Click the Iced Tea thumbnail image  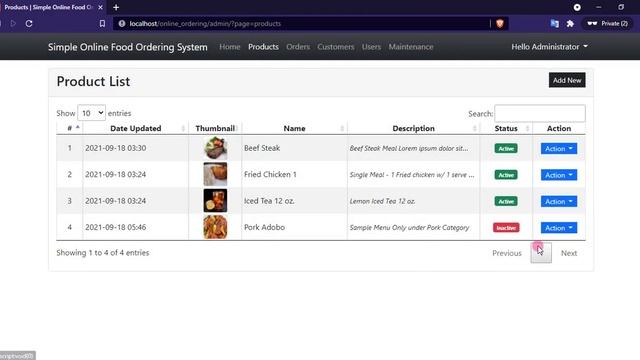[x=215, y=200]
